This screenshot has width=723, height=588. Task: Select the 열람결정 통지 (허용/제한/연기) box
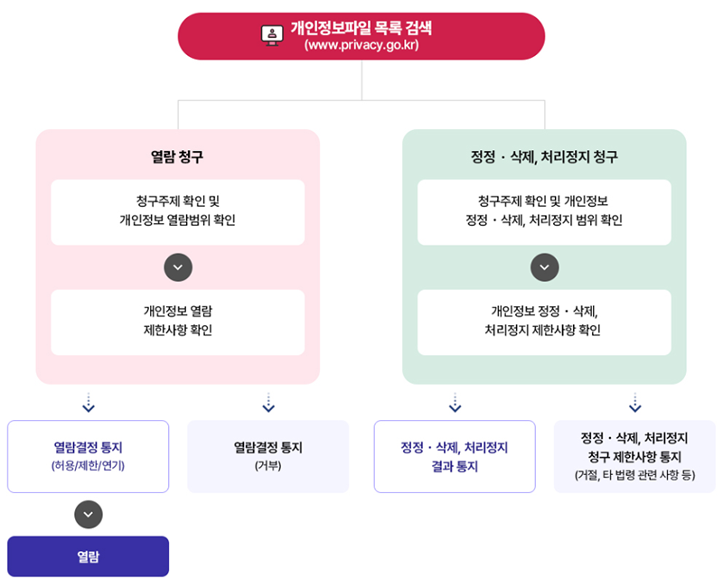(x=88, y=456)
